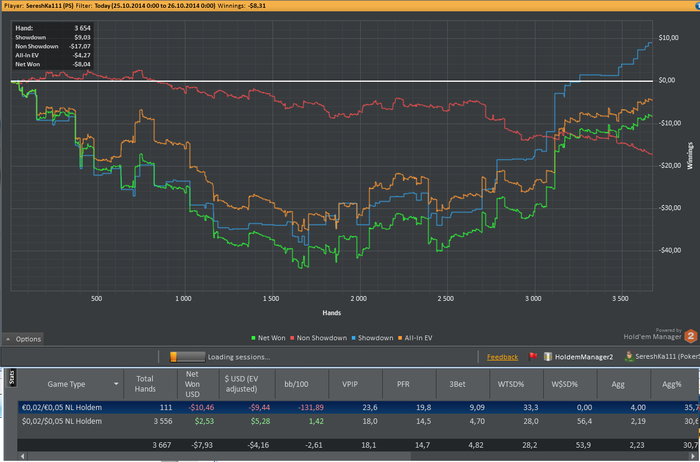Sort by the VPIP column header

355,384
